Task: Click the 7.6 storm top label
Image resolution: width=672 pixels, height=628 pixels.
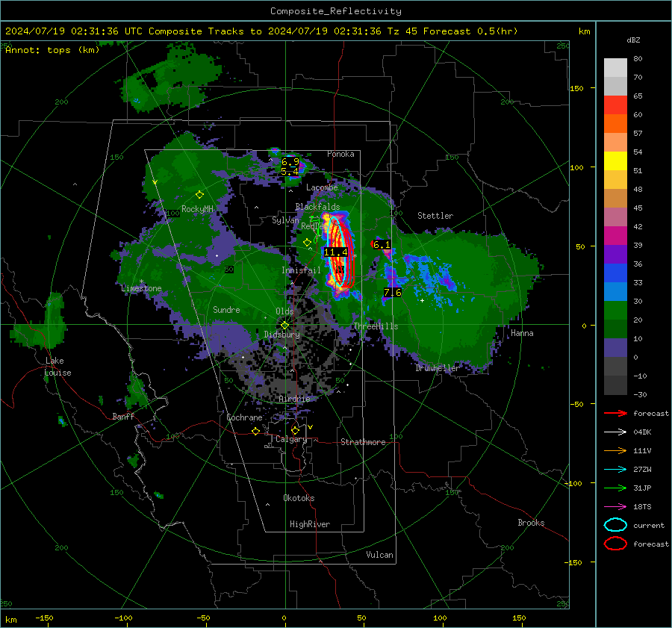Action: (393, 293)
